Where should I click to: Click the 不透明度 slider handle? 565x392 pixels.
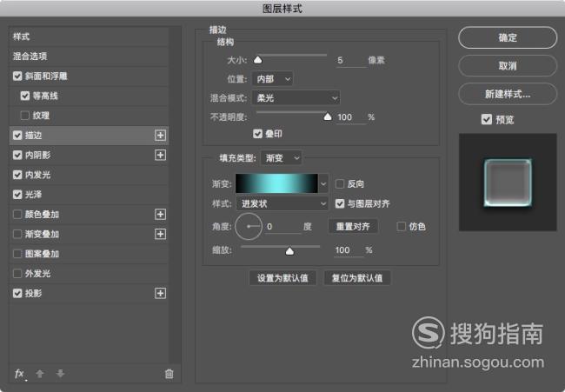327,116
